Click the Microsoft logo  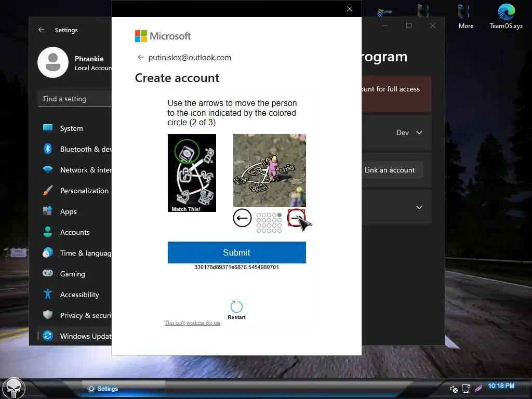click(x=163, y=36)
